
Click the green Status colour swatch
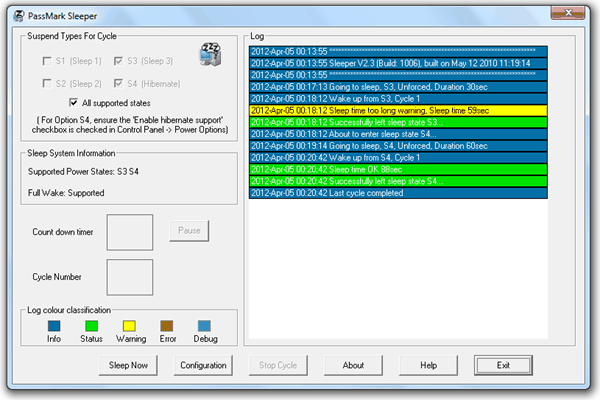click(91, 326)
